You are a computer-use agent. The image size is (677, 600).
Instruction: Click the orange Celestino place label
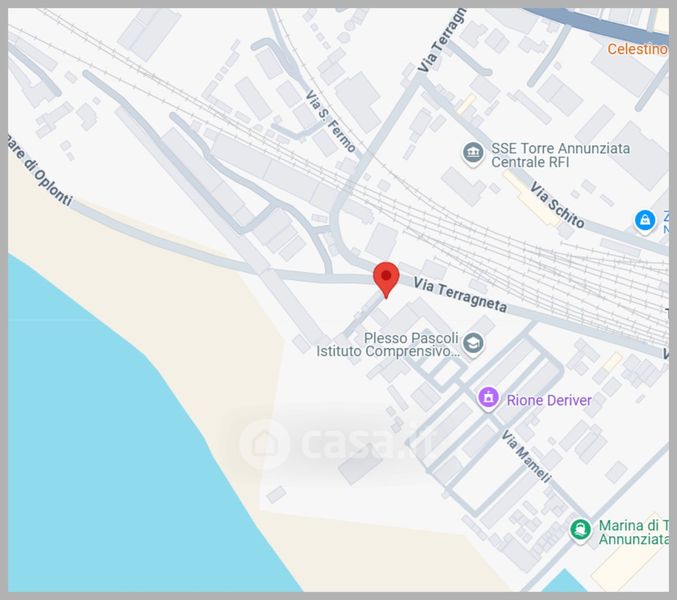[637, 49]
